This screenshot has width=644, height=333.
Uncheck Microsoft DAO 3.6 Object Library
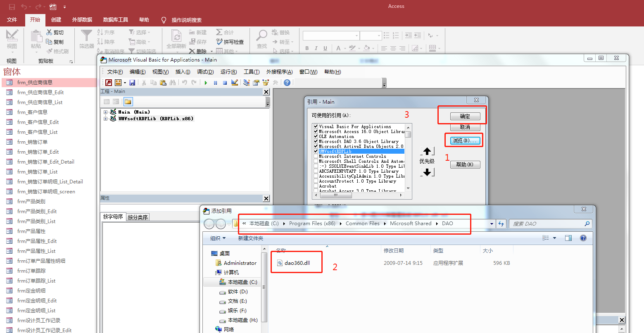316,141
